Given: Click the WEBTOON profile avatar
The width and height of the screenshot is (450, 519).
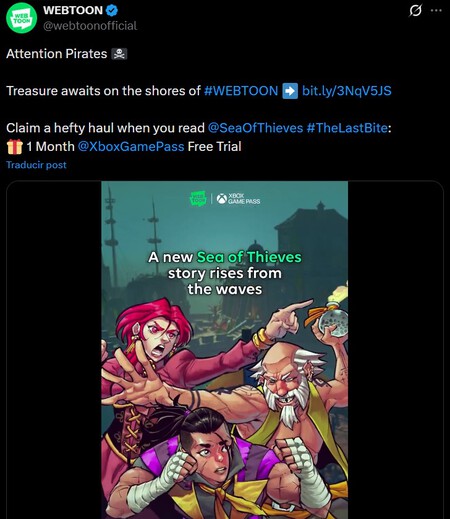Looking at the screenshot, I should tap(21, 18).
